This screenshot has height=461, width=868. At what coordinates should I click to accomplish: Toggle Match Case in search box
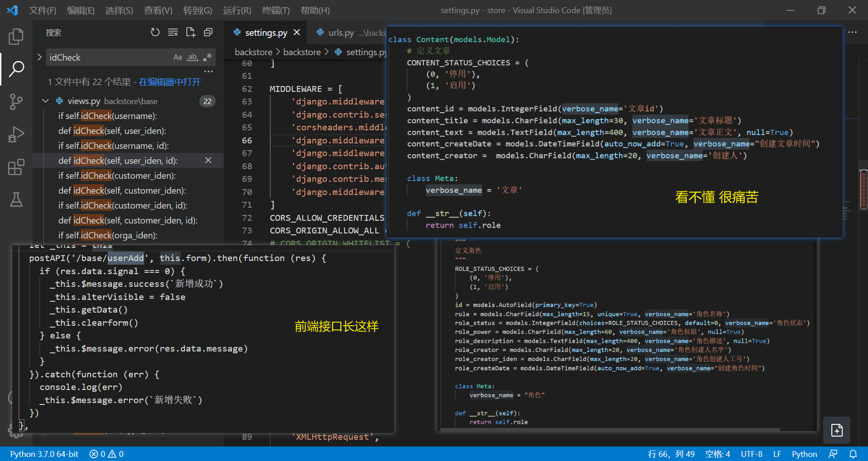point(178,57)
